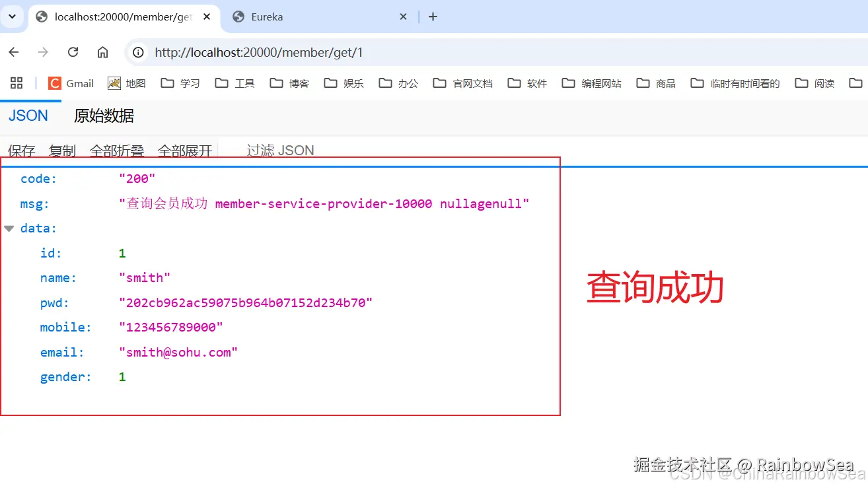This screenshot has width=868, height=488.
Task: Select the gender key label
Action: point(66,377)
